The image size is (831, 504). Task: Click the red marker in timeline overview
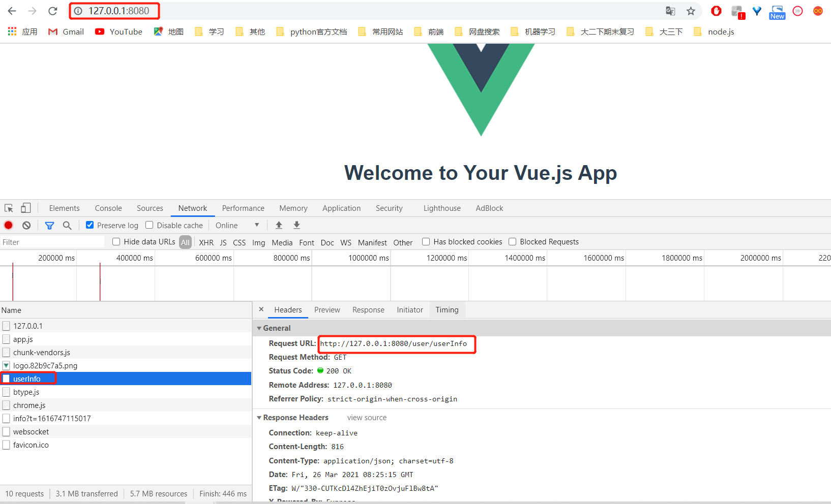point(100,282)
